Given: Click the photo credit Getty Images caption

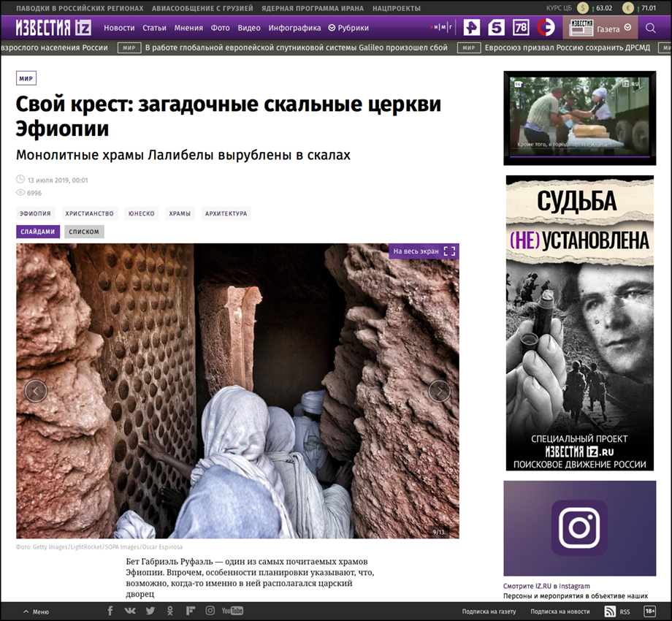Looking at the screenshot, I should 99,547.
